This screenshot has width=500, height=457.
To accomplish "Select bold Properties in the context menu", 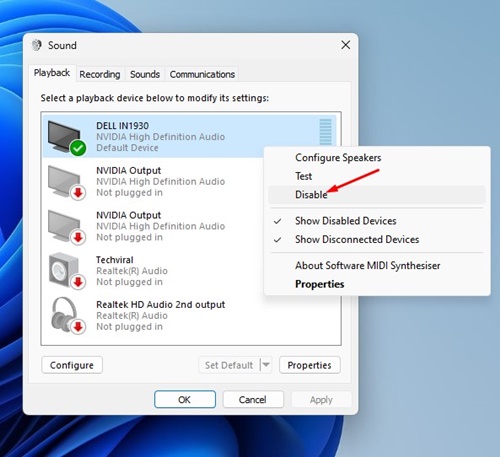I will click(377, 284).
